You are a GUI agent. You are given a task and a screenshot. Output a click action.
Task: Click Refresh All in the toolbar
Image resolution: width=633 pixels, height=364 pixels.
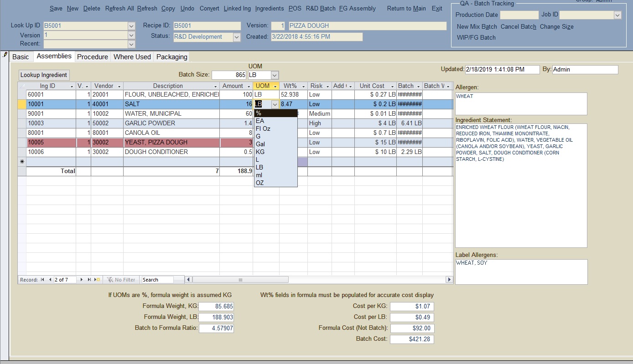pyautogui.click(x=119, y=8)
